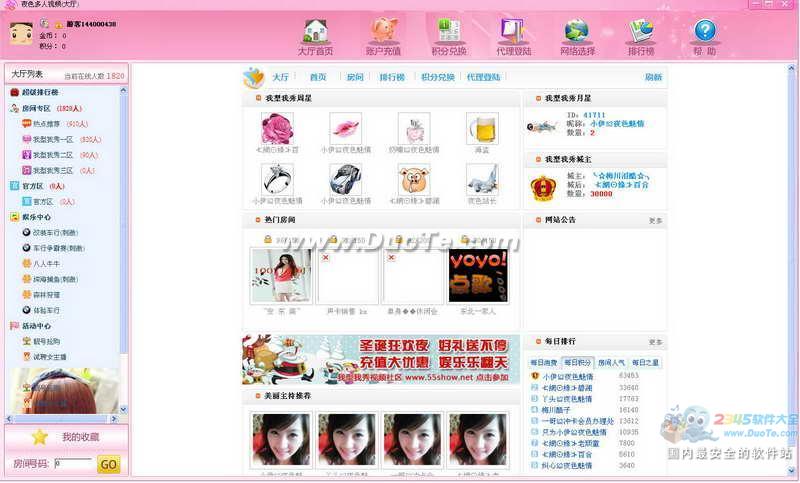Screen dimensions: 800x483
Task: Select the beer mug gift icon
Action: click(x=482, y=129)
